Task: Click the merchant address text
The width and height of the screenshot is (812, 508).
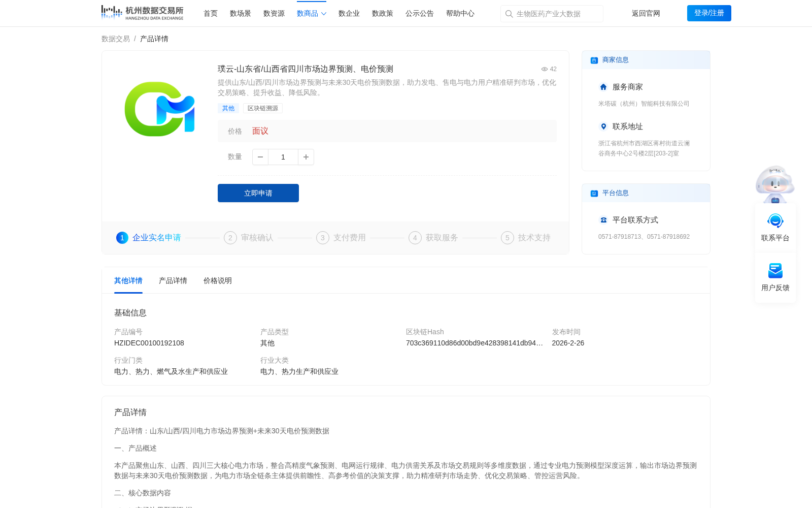Action: click(644, 148)
